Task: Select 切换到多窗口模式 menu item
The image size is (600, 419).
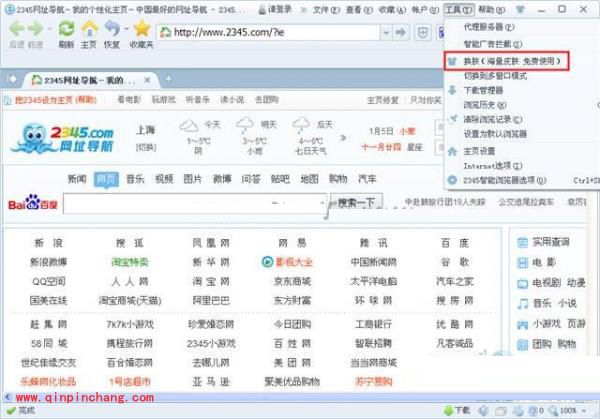Action: [x=495, y=76]
